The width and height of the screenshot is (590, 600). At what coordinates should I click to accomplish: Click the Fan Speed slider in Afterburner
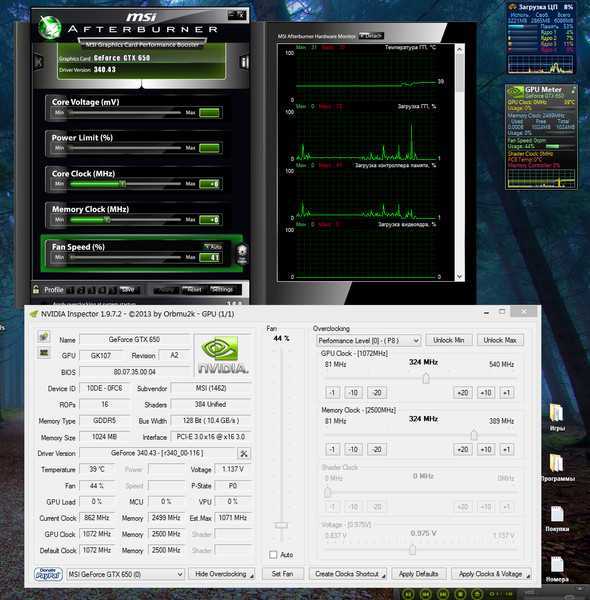125,257
